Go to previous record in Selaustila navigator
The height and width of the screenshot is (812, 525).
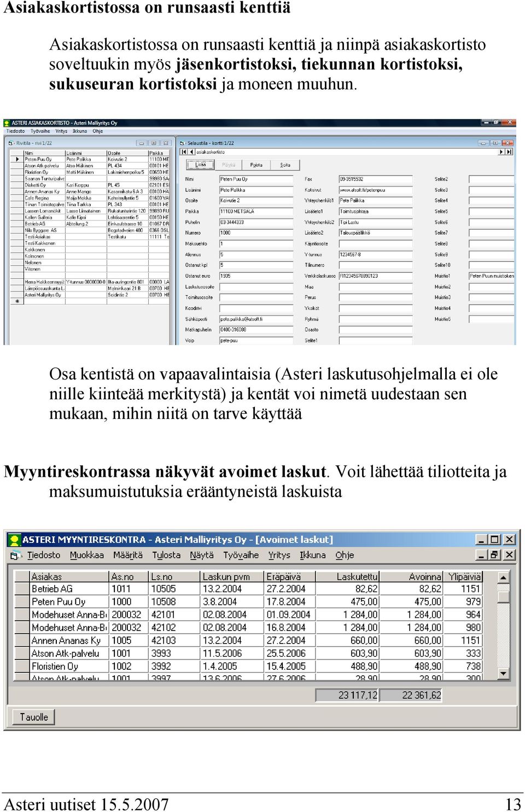coord(191,152)
